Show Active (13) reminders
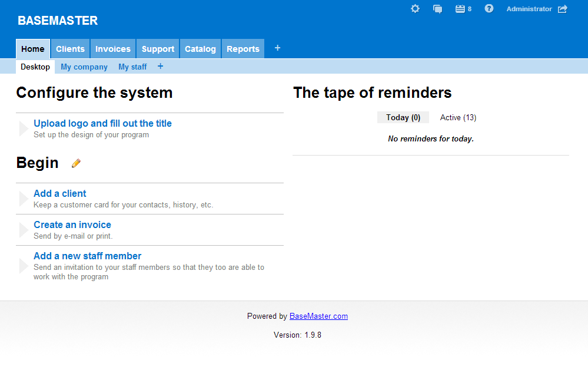The image size is (588, 373). (459, 117)
